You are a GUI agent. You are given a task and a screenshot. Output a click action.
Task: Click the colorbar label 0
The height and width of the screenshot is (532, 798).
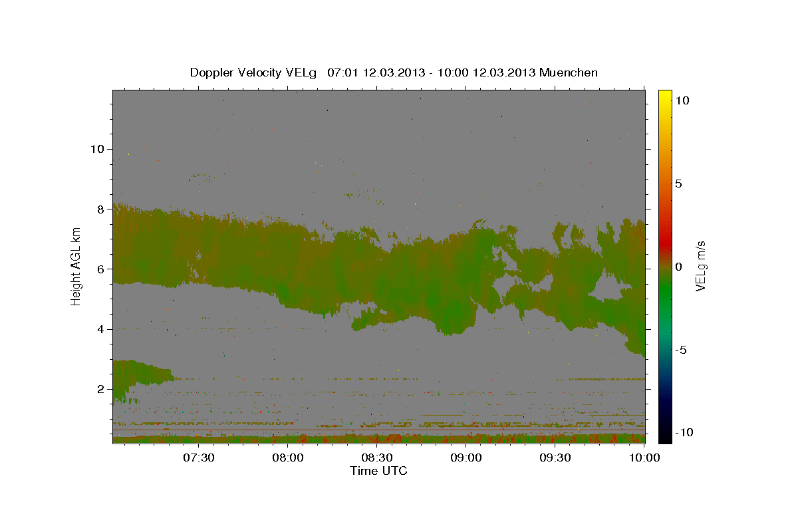678,267
